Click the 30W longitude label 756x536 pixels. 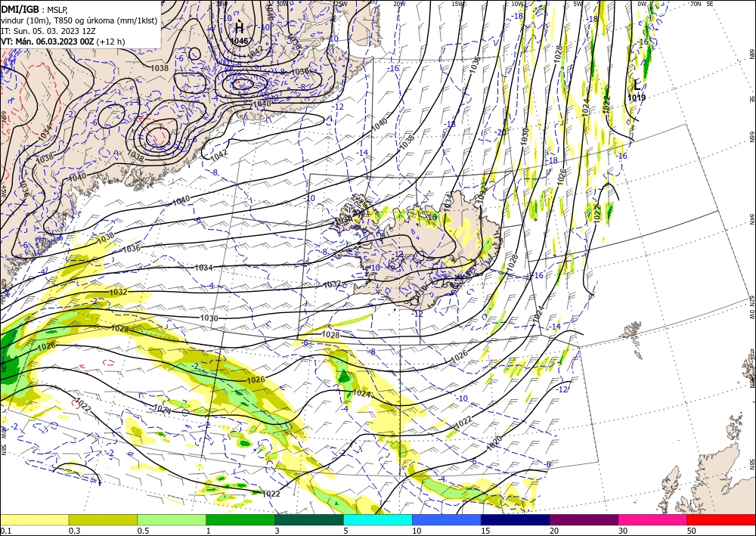[282, 4]
